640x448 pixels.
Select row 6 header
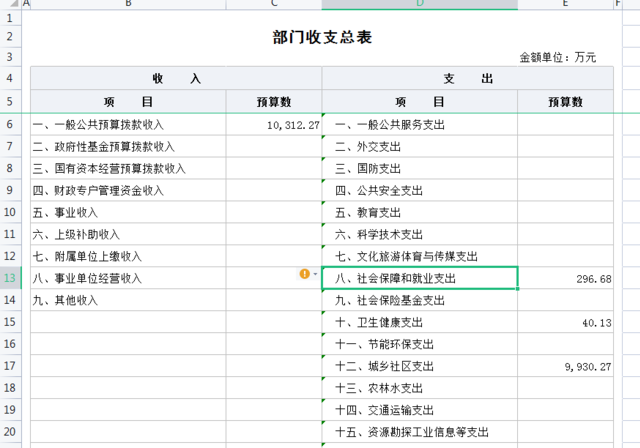[x=10, y=125]
